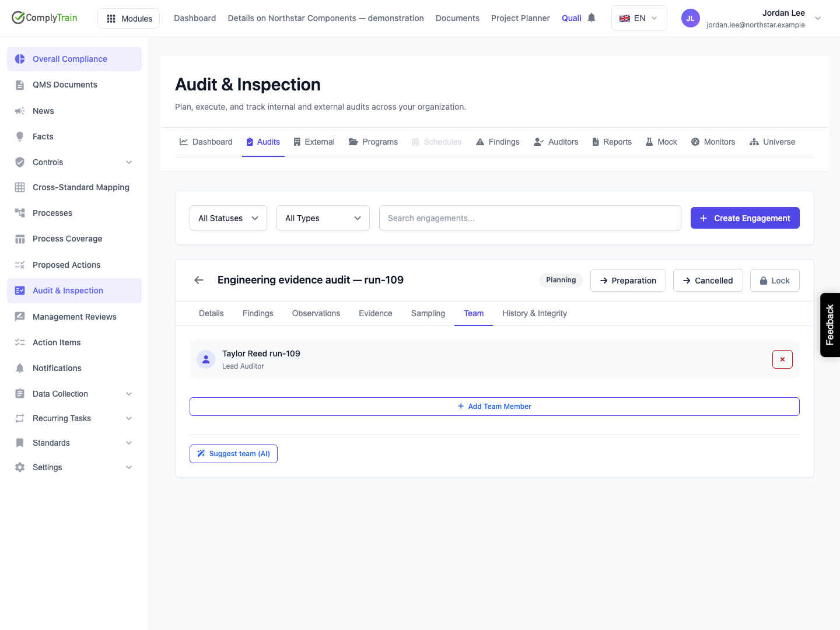
Task: Click the Data Collection clipboard icon
Action: pyautogui.click(x=20, y=394)
